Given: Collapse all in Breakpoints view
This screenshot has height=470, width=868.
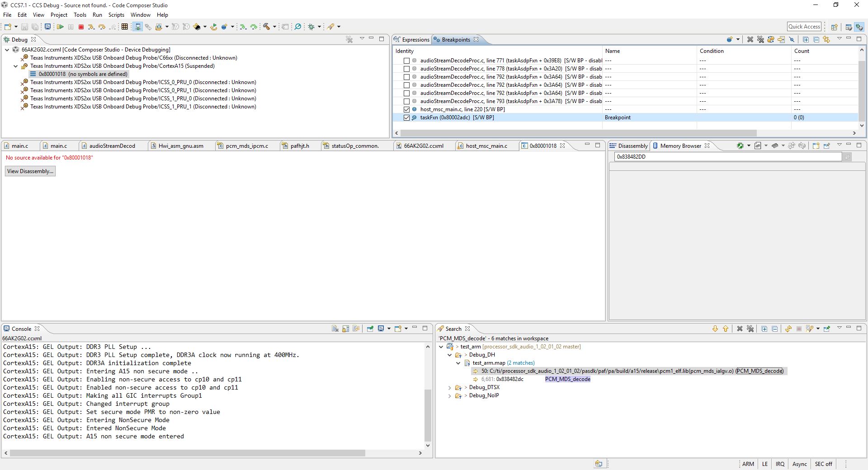Looking at the screenshot, I should tap(816, 39).
